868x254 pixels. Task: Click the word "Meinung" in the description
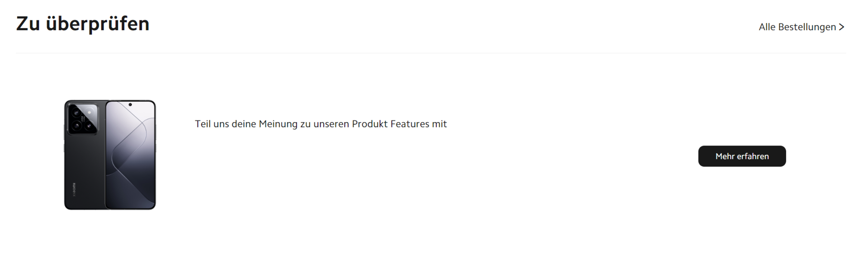tap(278, 124)
